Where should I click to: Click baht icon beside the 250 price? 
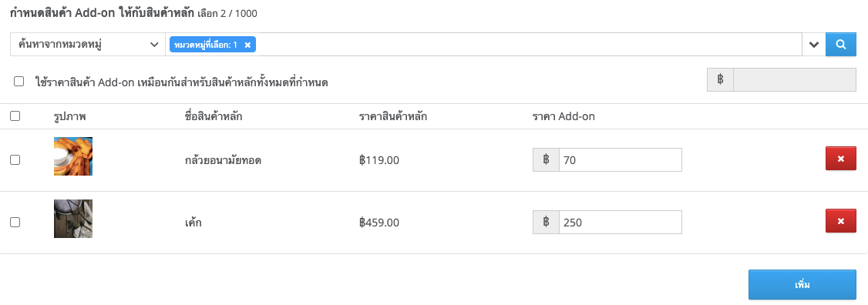546,222
